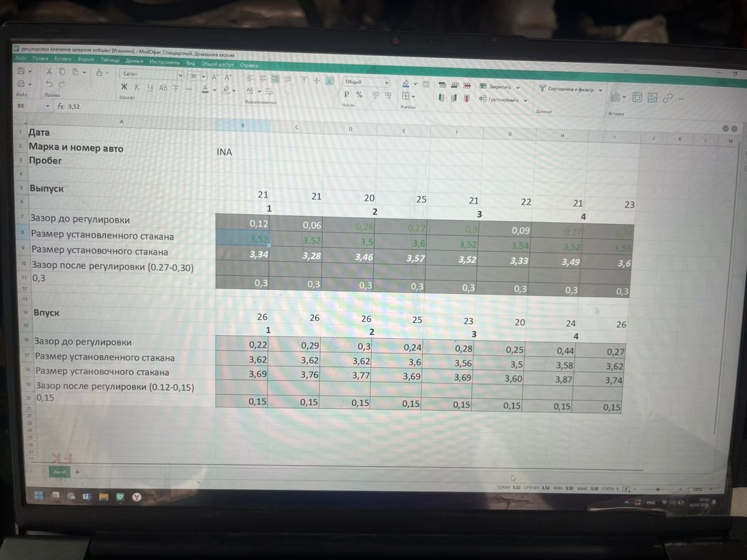
Task: Open the Общий number format dropdown
Action: pyautogui.click(x=386, y=82)
